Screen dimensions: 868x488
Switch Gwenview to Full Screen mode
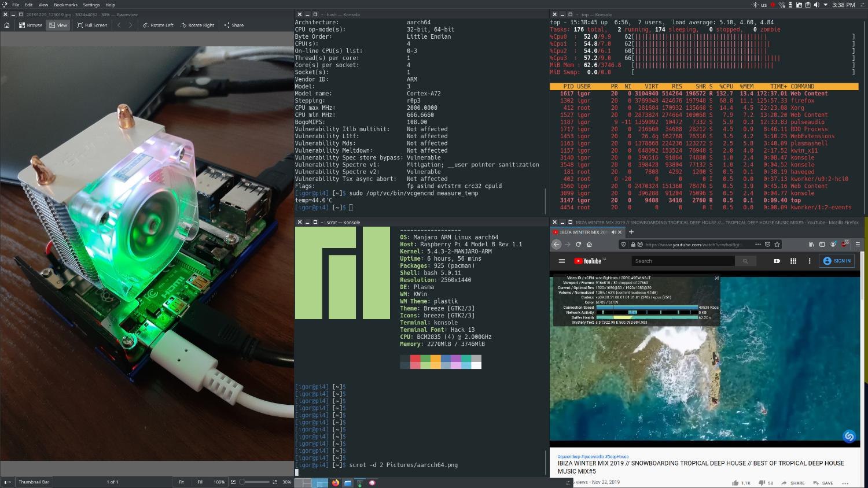coord(91,25)
